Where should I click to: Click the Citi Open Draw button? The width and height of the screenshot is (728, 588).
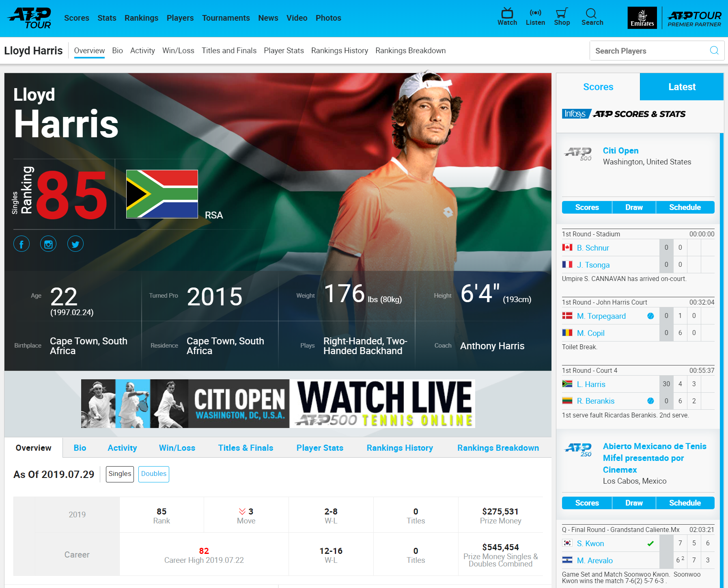coord(634,207)
